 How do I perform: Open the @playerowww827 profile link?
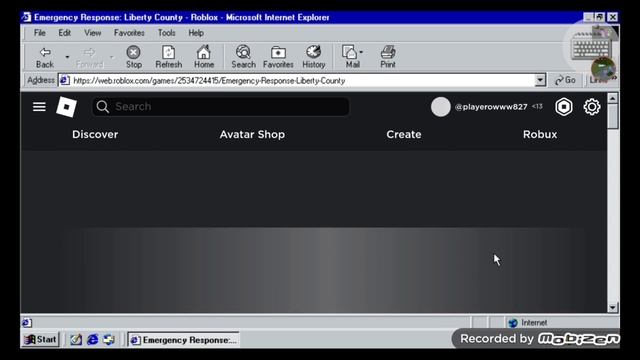[491, 107]
